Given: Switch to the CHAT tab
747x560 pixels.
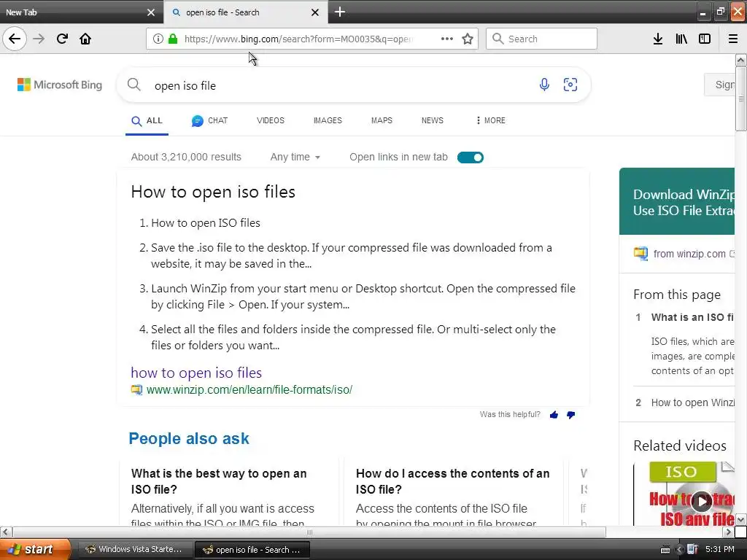Looking at the screenshot, I should tap(209, 121).
